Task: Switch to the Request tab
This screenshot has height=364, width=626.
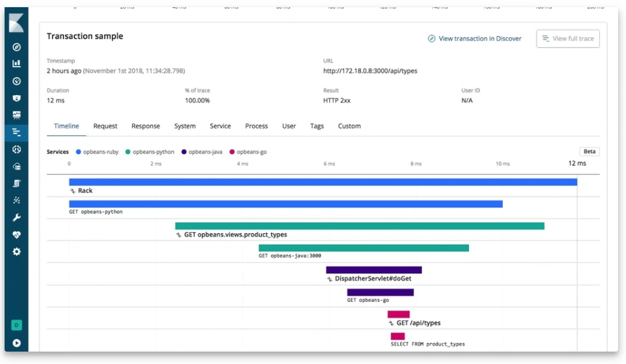Action: coord(105,126)
